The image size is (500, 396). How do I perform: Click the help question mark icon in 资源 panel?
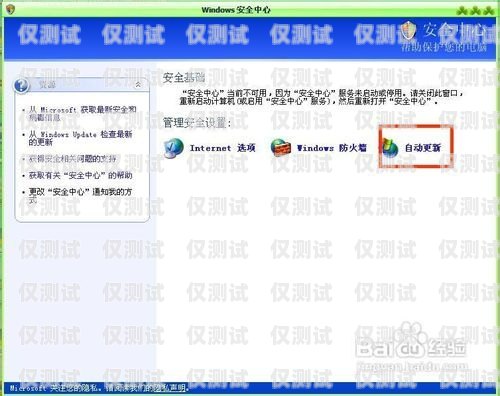tap(21, 85)
